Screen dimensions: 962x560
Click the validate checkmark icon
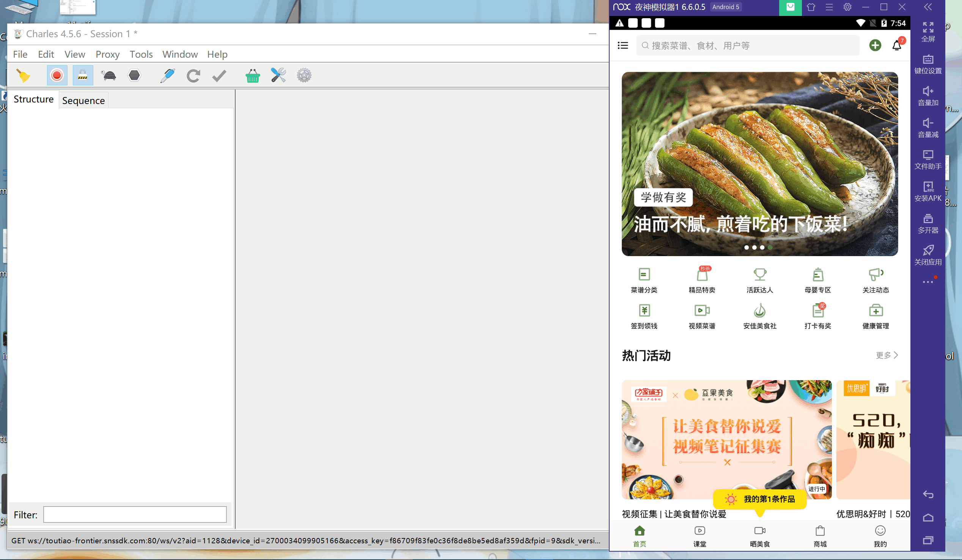click(x=219, y=75)
